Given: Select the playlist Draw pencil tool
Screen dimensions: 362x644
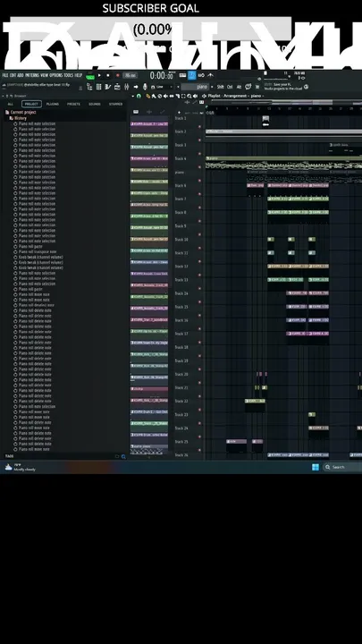Looking at the screenshot, I should 148,96.
